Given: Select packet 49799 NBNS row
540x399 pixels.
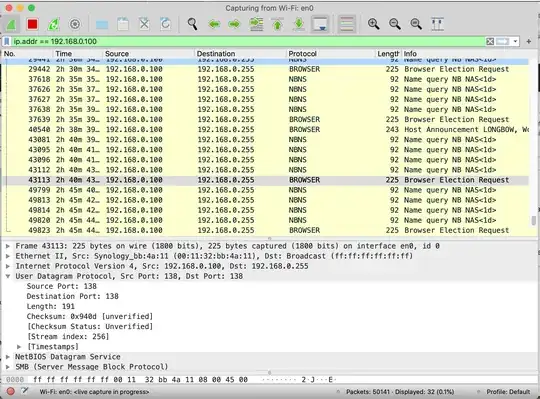Looking at the screenshot, I should [x=266, y=190].
